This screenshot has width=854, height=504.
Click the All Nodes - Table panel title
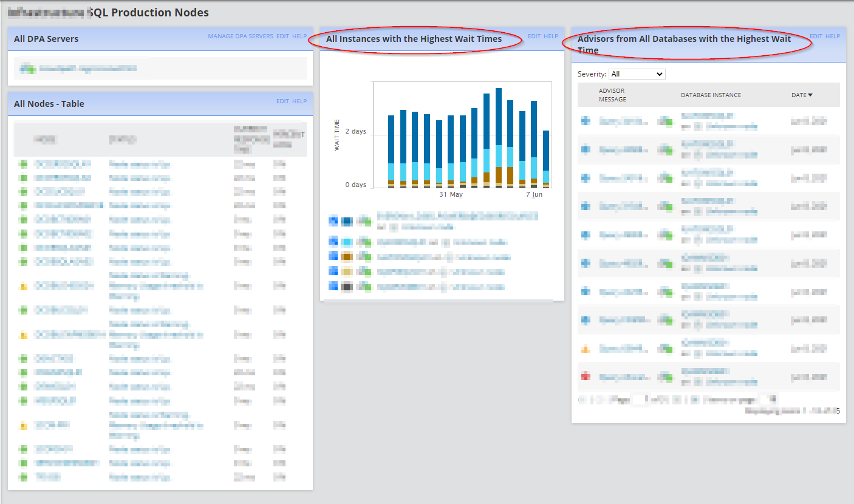[x=49, y=104]
